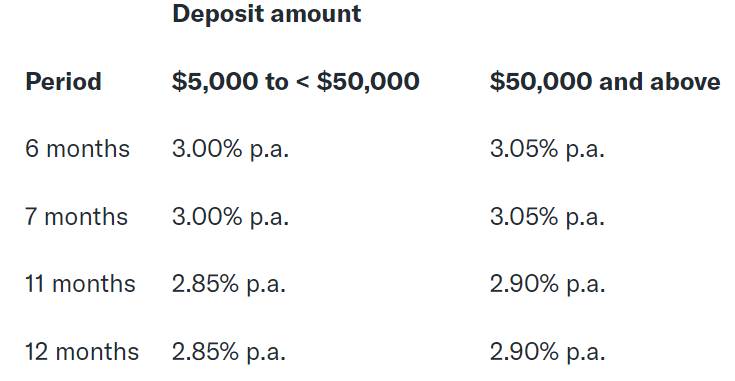This screenshot has height=381, width=735.
Task: Select 2.85% p.a. rate for 12 months
Action: coord(229,352)
